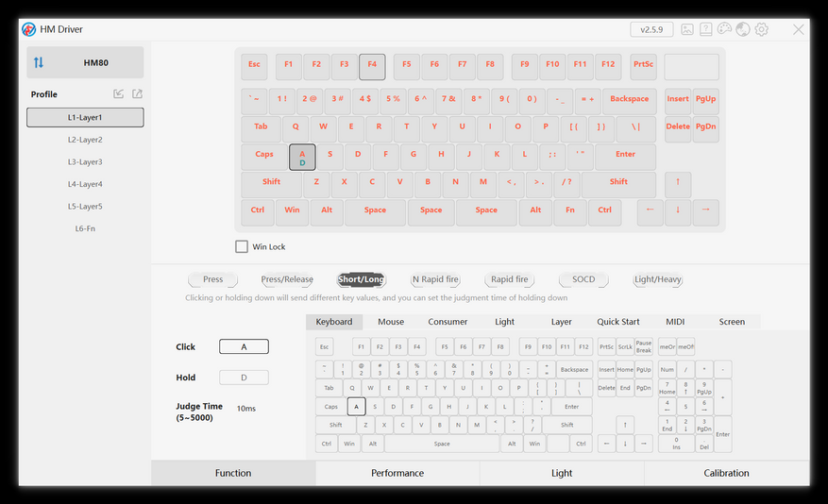
Task: Choose Home in the gray key picker
Action: (625, 369)
